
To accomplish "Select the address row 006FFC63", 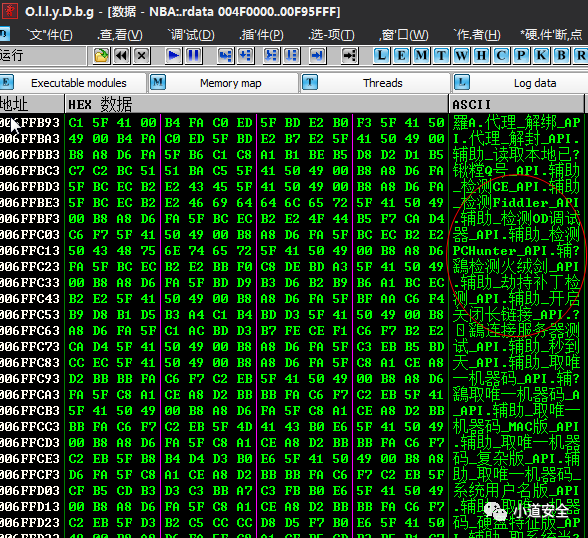I will click(x=30, y=331).
